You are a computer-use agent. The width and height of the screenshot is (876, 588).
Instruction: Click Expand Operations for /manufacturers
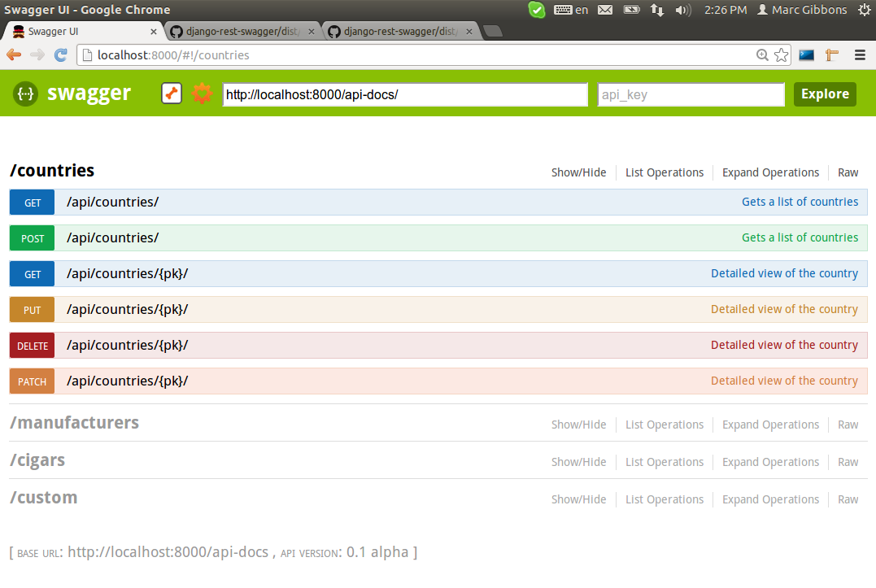[770, 425]
